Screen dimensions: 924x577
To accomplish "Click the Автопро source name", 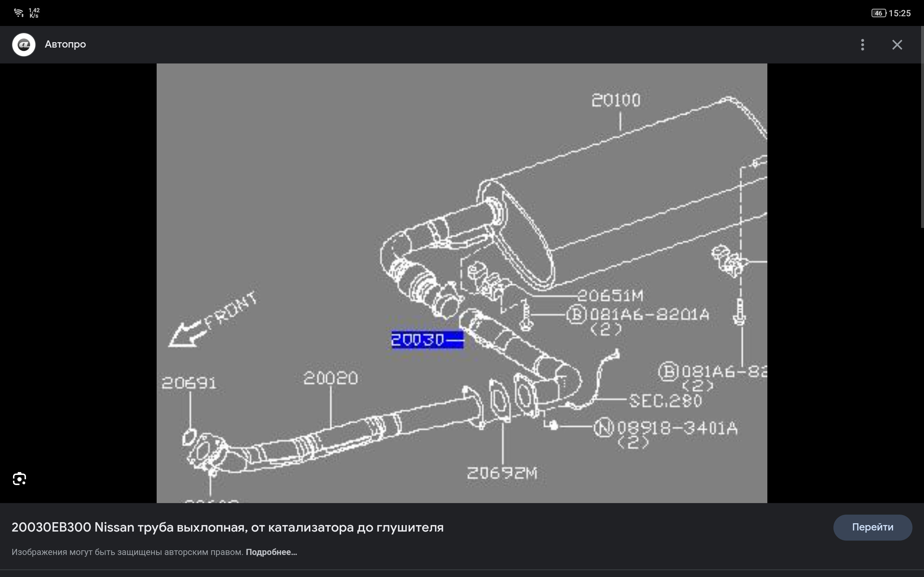I will [65, 44].
